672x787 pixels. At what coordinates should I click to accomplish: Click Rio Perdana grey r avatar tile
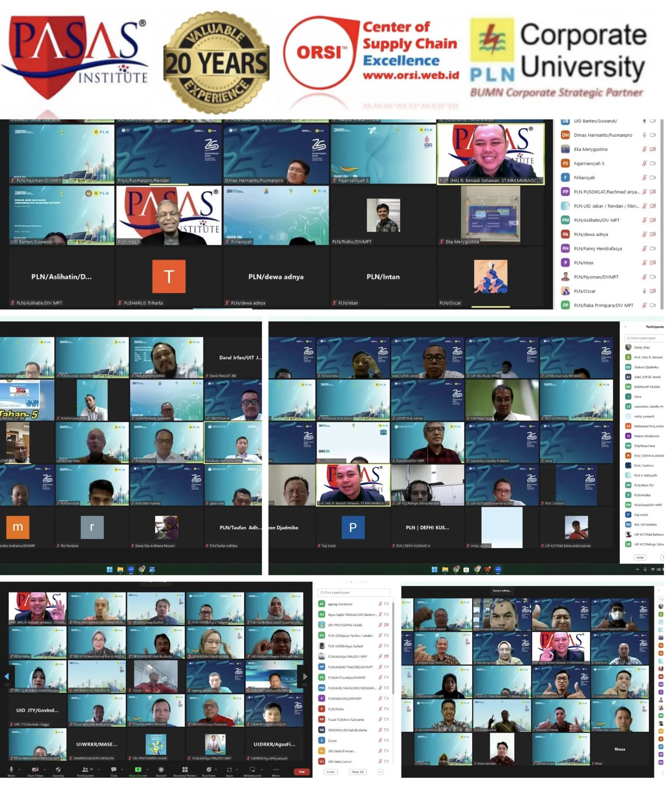pos(92,527)
